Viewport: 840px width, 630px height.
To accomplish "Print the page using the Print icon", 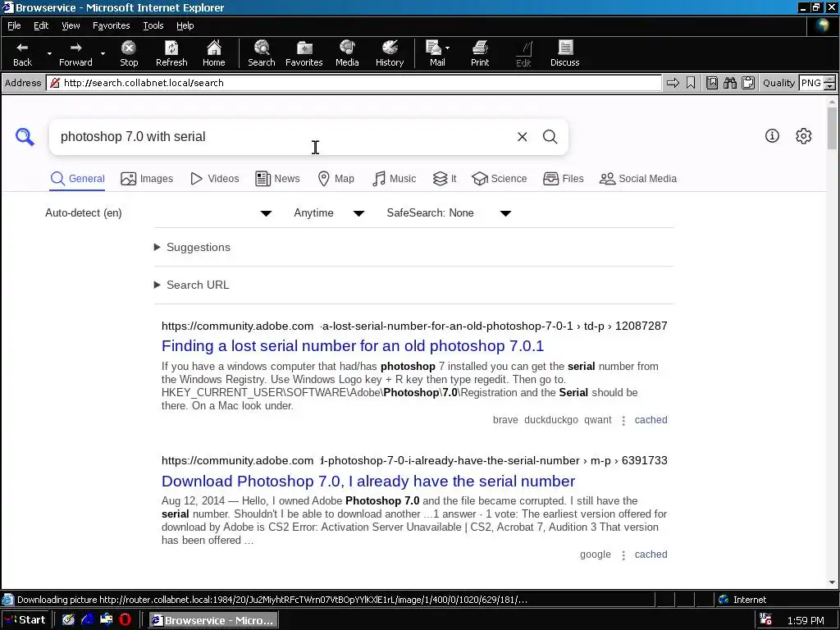I will pos(480,53).
